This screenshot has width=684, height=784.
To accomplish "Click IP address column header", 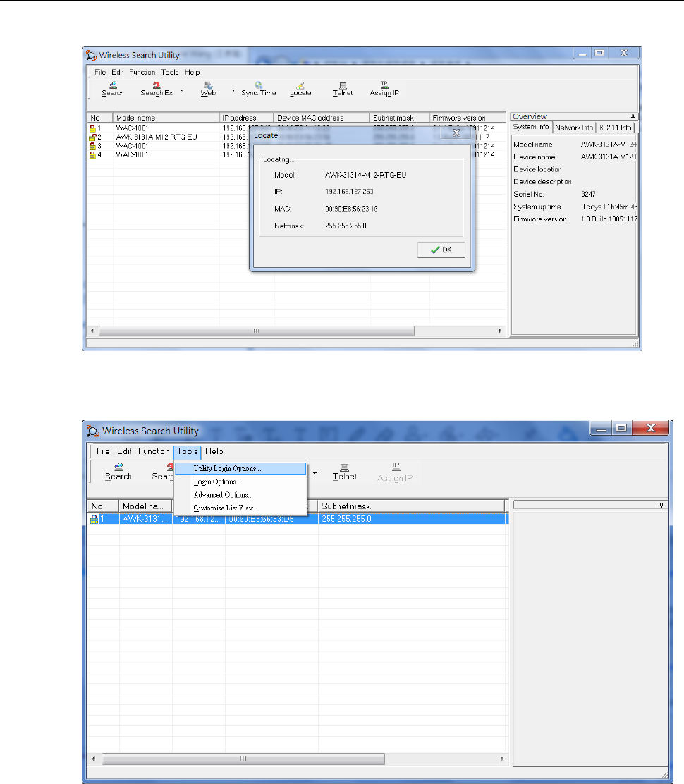I will coord(247,118).
